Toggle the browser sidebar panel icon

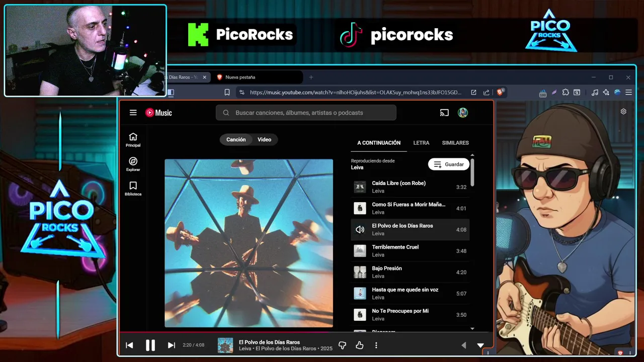point(171,93)
